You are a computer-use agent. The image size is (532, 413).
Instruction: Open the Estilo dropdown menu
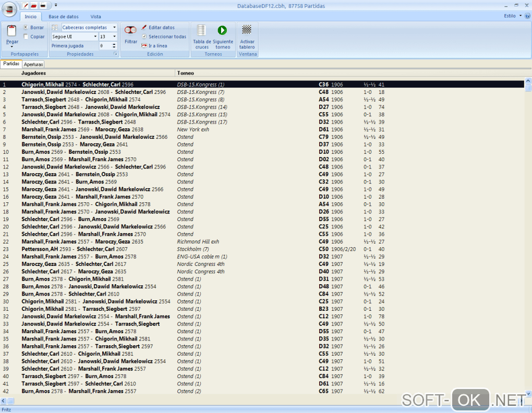coord(513,16)
